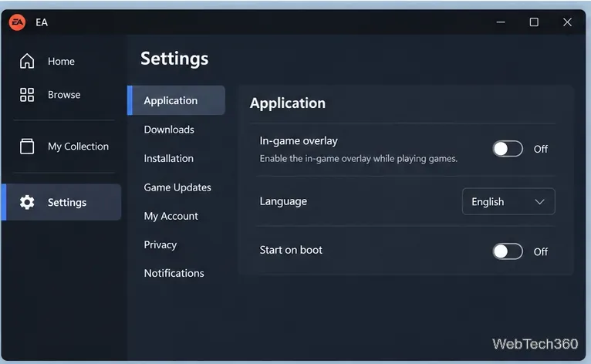Open the Privacy settings tab
The image size is (591, 364).
click(160, 245)
